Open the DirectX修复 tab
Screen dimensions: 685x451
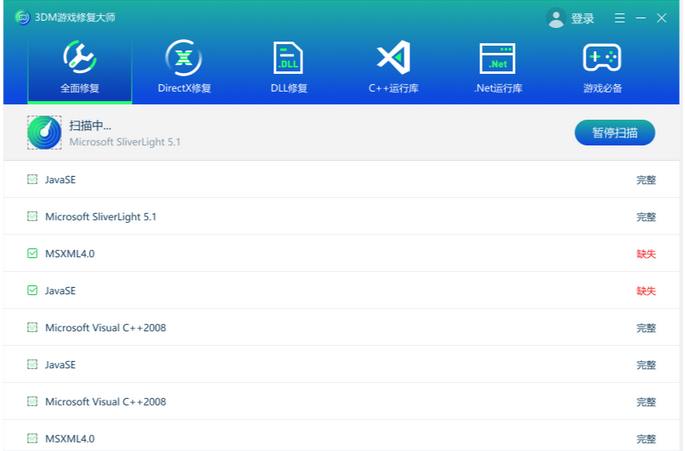[x=184, y=69]
